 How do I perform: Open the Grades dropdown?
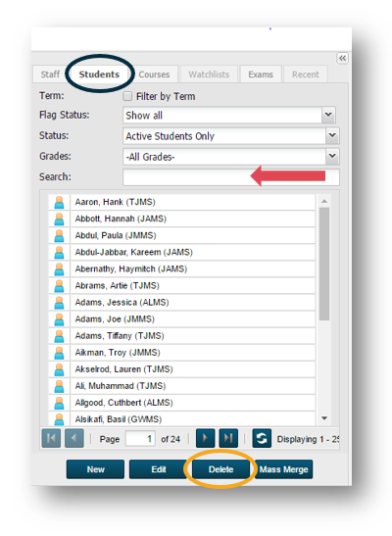332,156
